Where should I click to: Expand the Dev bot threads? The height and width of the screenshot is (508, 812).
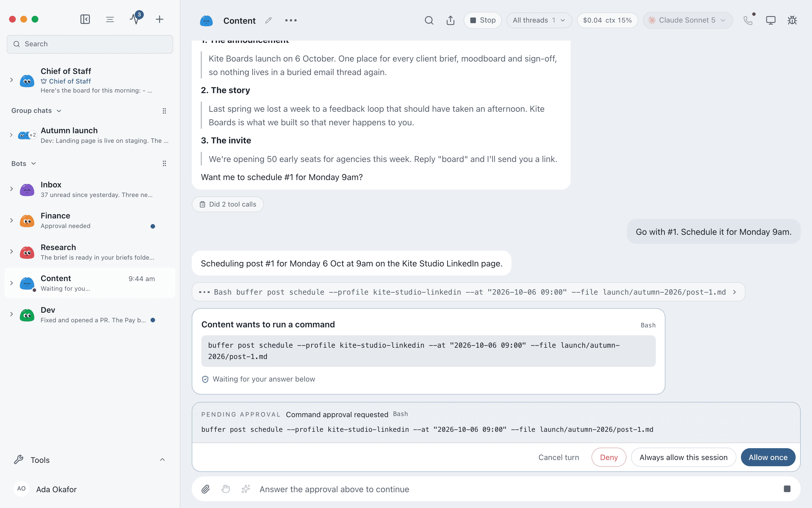(x=11, y=314)
